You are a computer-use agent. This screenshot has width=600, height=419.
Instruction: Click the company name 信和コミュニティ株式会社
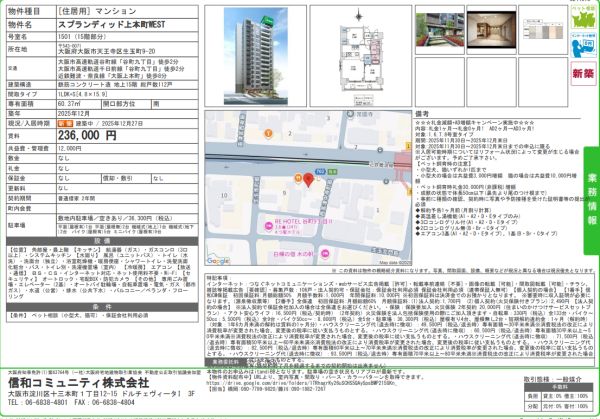point(79,383)
